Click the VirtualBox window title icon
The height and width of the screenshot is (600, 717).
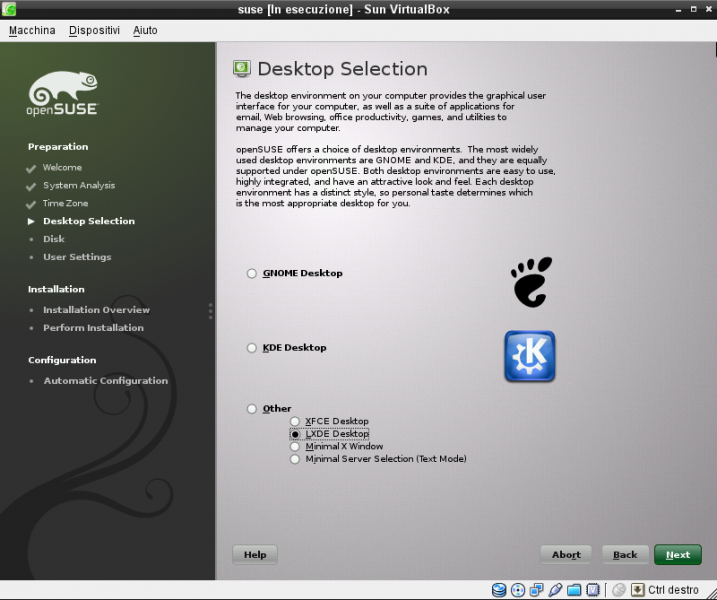tap(9, 9)
